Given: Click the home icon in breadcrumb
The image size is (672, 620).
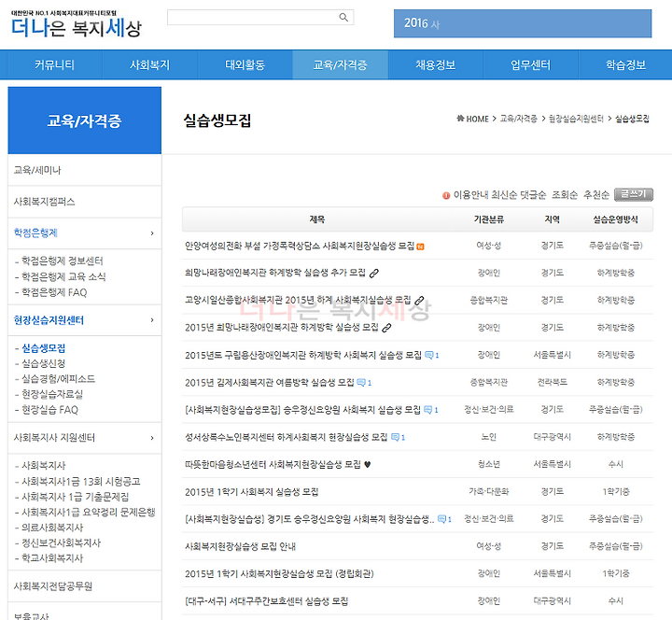Looking at the screenshot, I should 460,119.
